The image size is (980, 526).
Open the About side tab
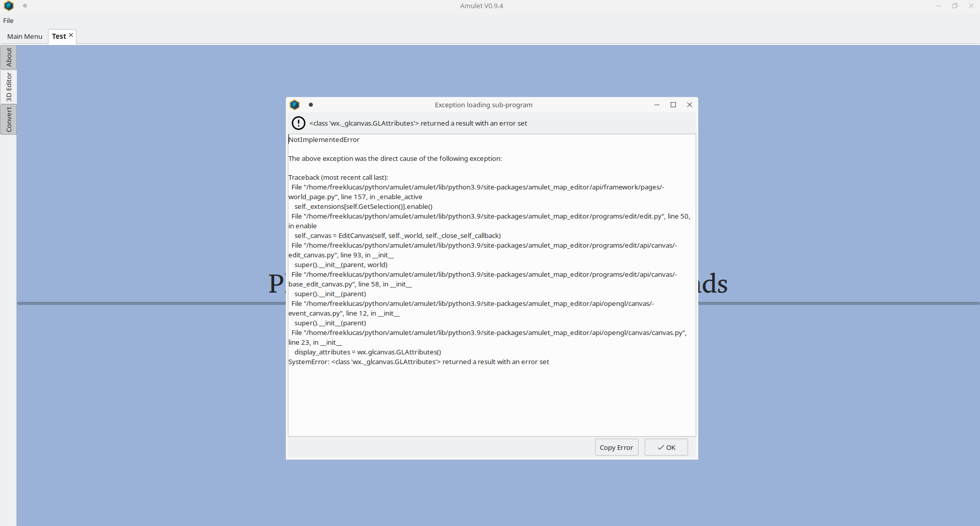pyautogui.click(x=9, y=57)
